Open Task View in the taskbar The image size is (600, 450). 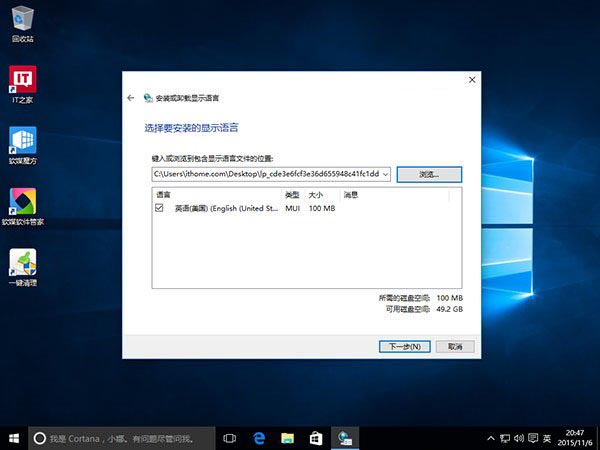tap(229, 438)
